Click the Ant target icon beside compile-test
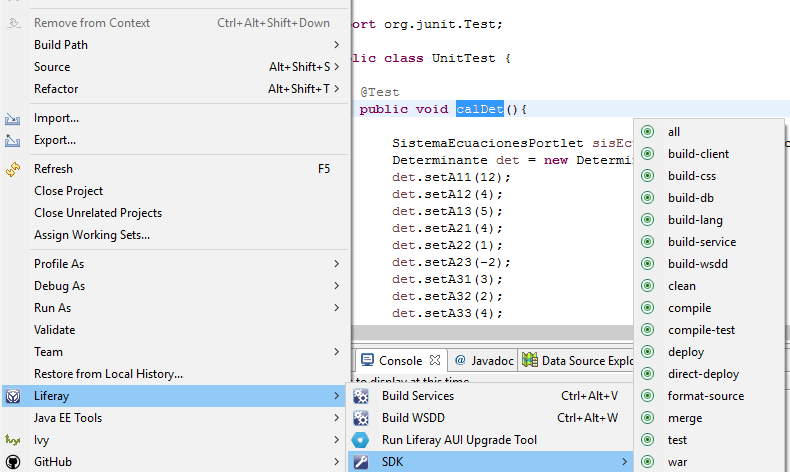The height and width of the screenshot is (472, 790). [x=647, y=330]
